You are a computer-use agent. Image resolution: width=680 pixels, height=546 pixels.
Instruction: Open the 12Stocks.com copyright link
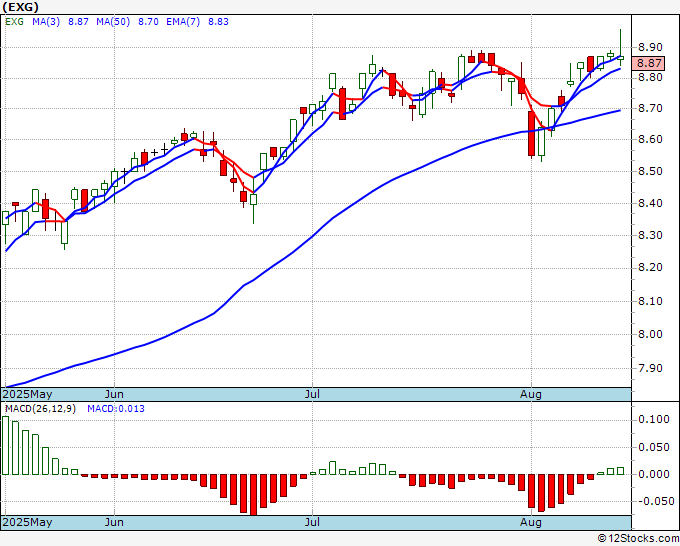[x=638, y=539]
